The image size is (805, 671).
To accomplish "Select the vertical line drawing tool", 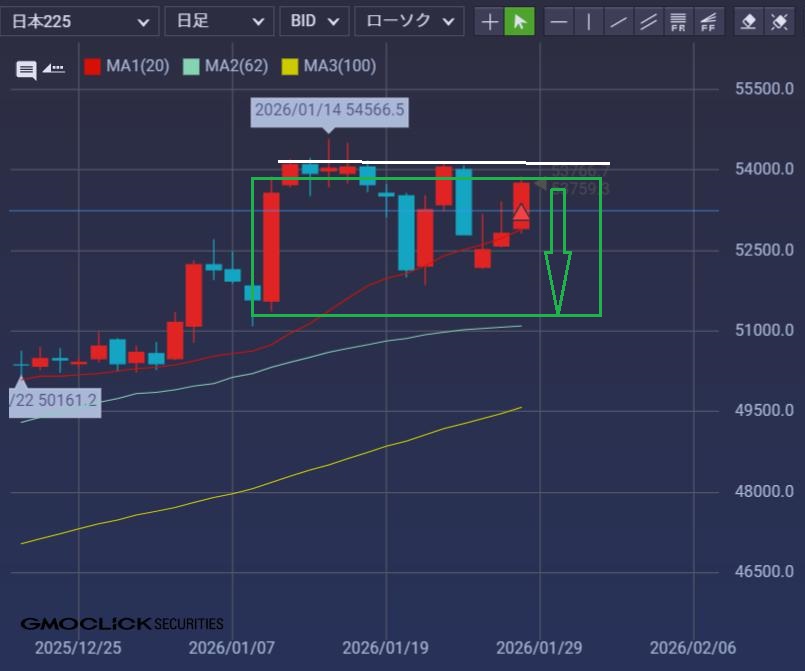I will [x=590, y=21].
